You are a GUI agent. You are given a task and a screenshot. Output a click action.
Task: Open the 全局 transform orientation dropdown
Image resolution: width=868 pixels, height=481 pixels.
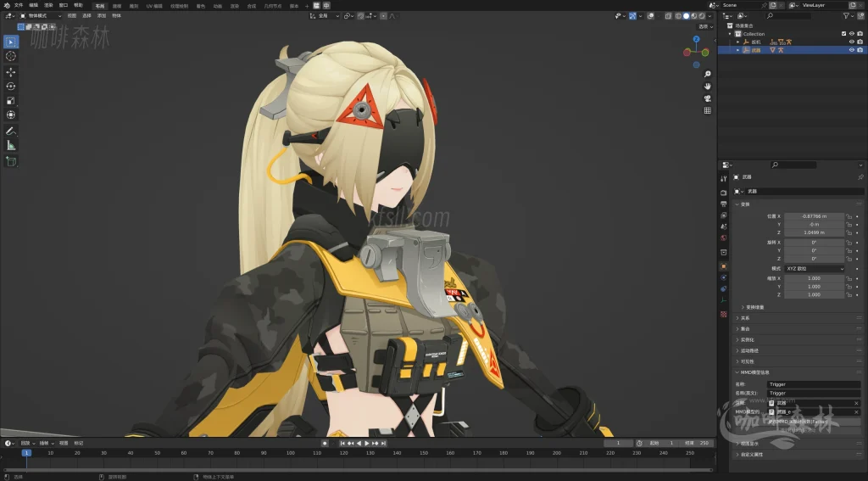[325, 16]
